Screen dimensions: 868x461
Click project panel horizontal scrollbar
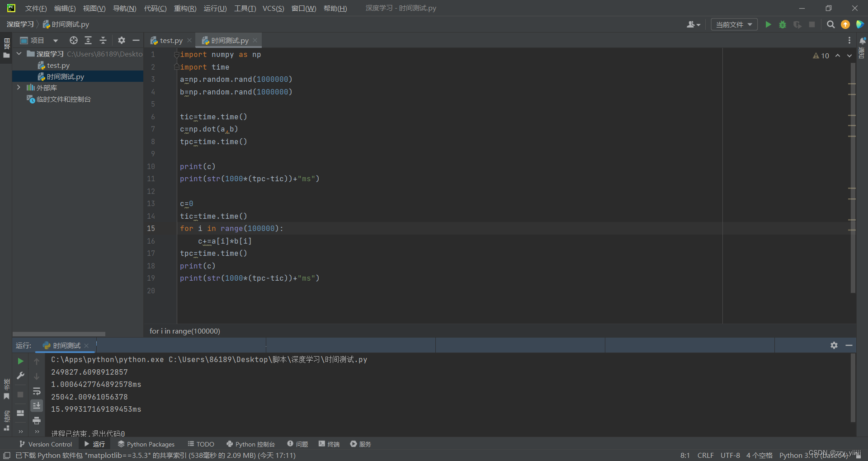59,334
